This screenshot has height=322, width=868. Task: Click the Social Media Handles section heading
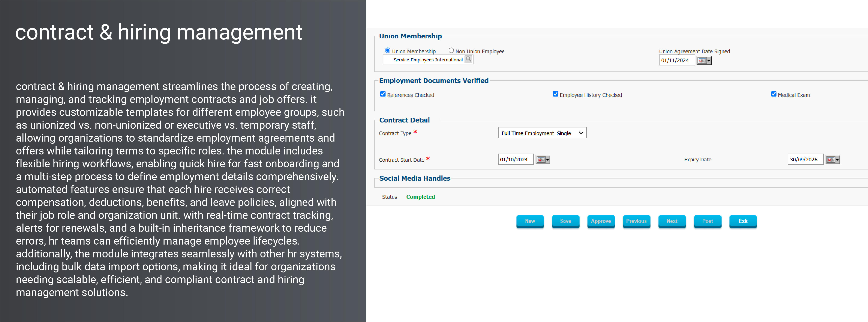click(x=415, y=178)
